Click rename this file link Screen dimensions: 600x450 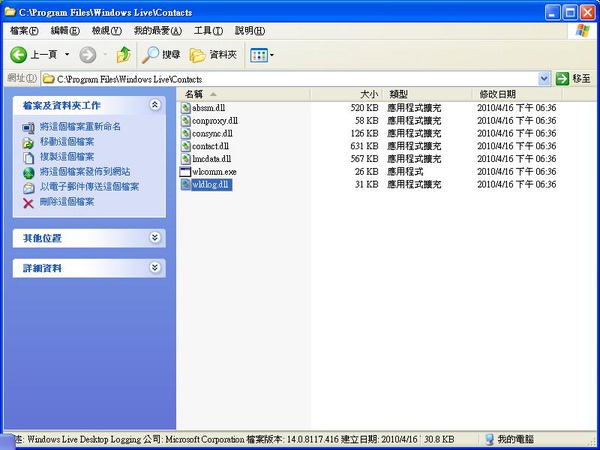80,127
